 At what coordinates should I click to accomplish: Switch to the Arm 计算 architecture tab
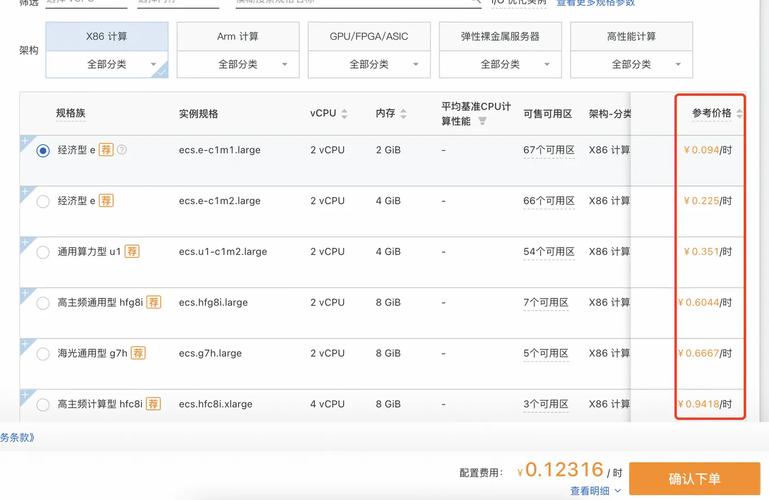point(238,37)
